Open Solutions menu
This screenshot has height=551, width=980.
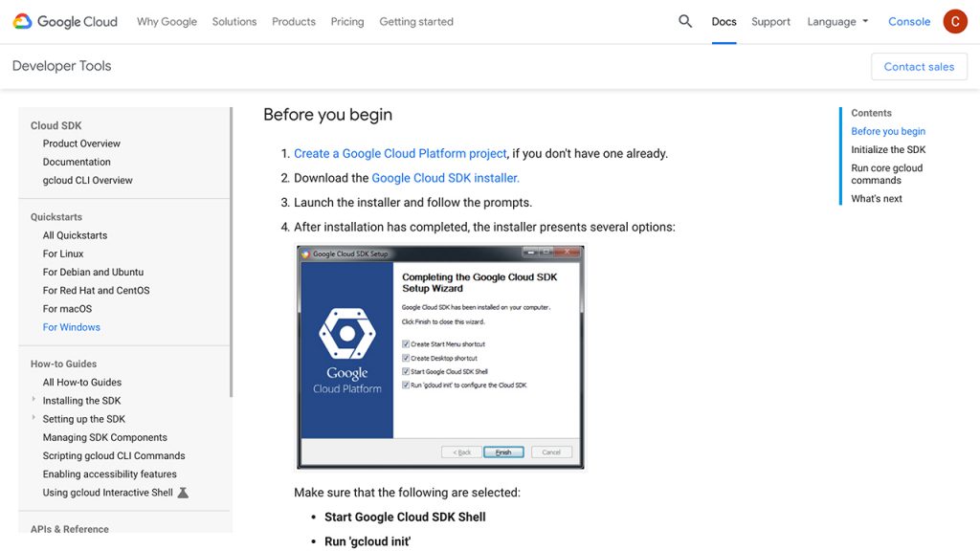click(x=234, y=22)
